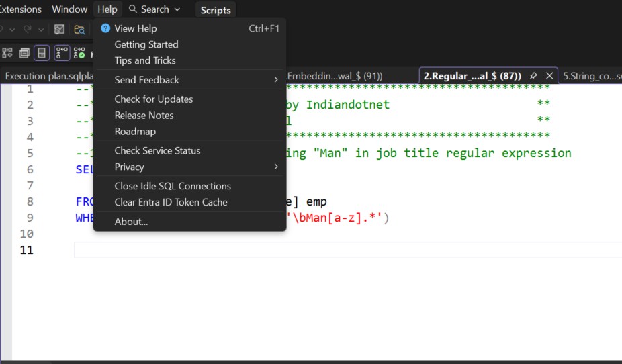
Task: Select Send Feedback menu entry
Action: (190, 80)
